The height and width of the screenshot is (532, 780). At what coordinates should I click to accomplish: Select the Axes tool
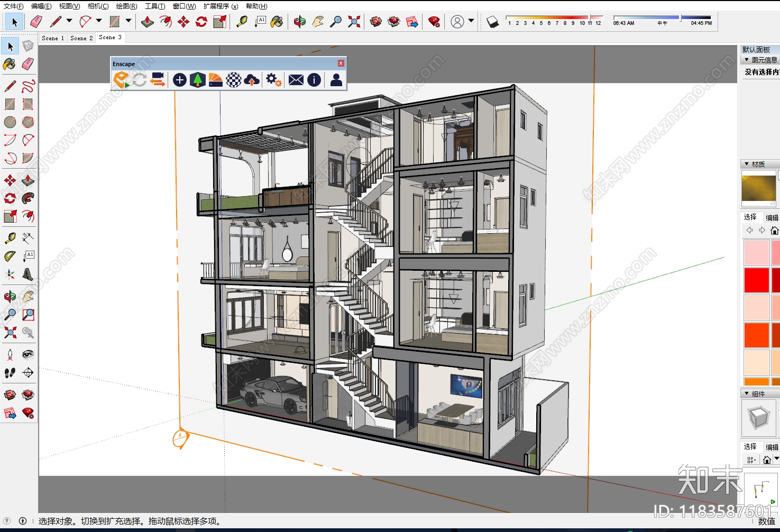pos(10,274)
